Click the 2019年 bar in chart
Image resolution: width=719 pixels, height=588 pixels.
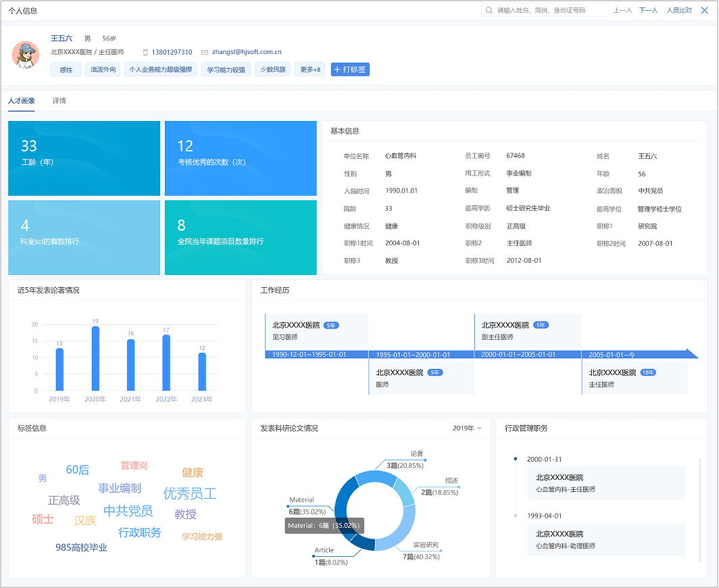(59, 369)
